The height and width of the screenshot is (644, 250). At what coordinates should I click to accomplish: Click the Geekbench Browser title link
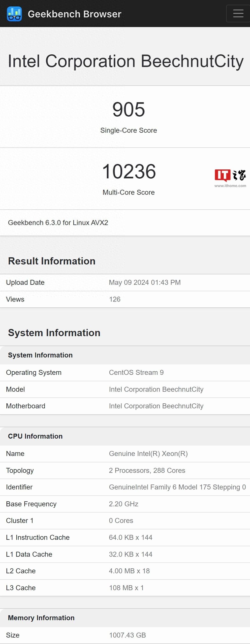pos(74,14)
